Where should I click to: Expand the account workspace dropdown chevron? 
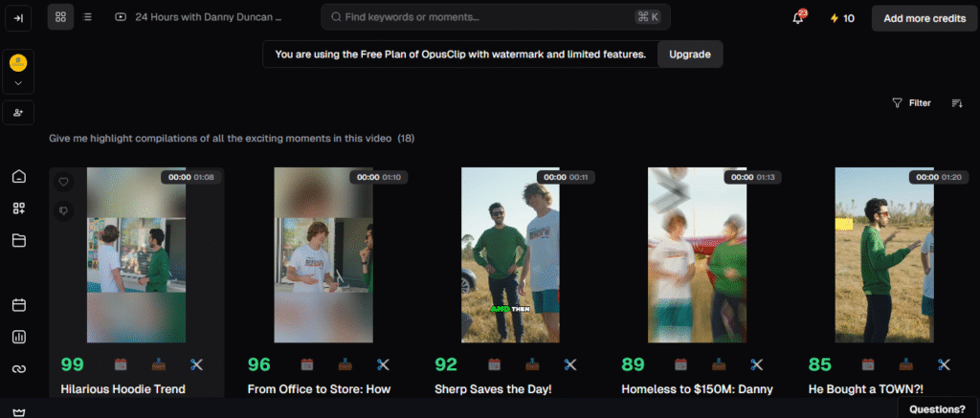pos(18,83)
